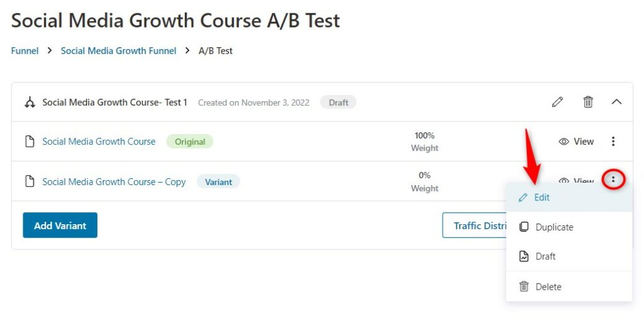Open the Social Media Growth Course page link

point(99,142)
